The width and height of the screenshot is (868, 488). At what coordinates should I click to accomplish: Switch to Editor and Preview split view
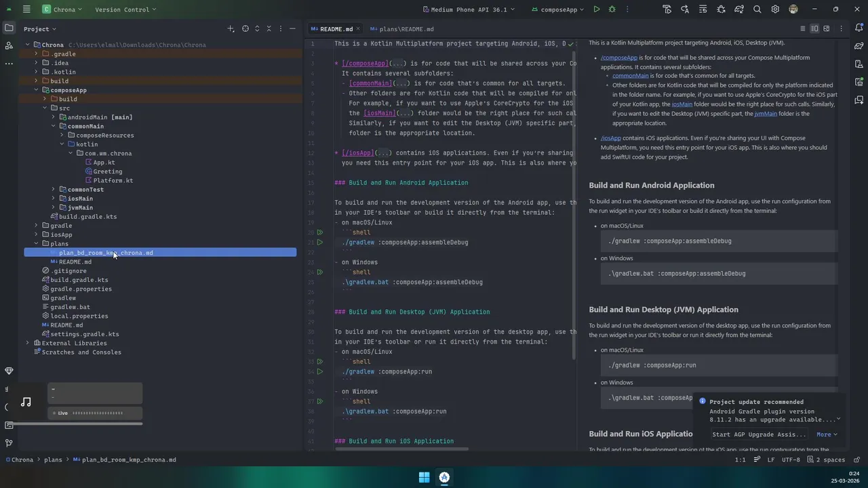(x=815, y=29)
